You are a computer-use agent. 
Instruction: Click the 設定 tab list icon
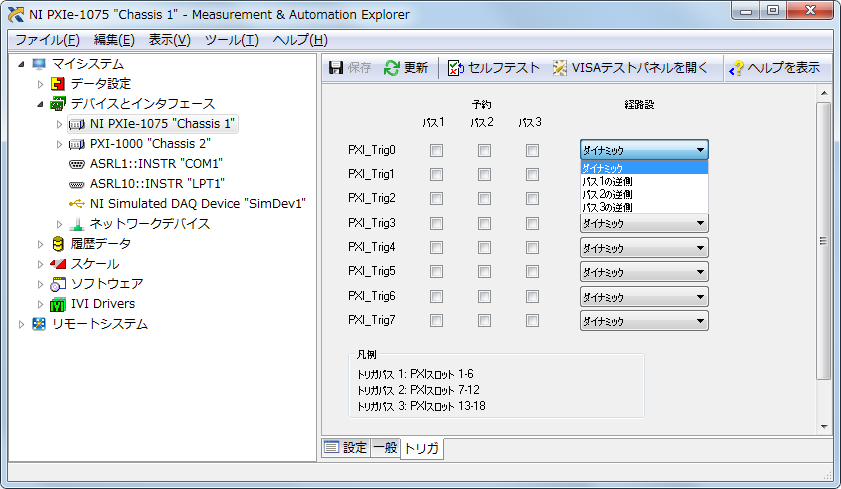click(x=331, y=447)
